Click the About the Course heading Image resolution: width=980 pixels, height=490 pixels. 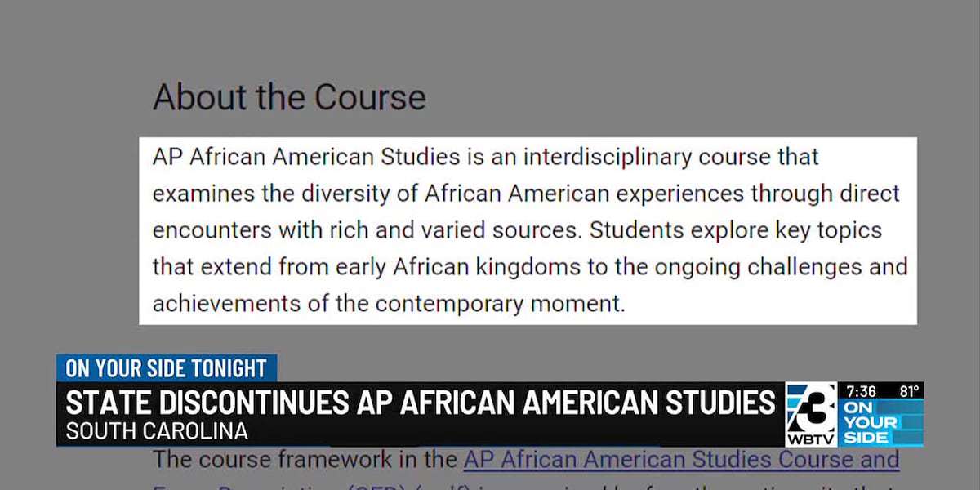click(289, 97)
